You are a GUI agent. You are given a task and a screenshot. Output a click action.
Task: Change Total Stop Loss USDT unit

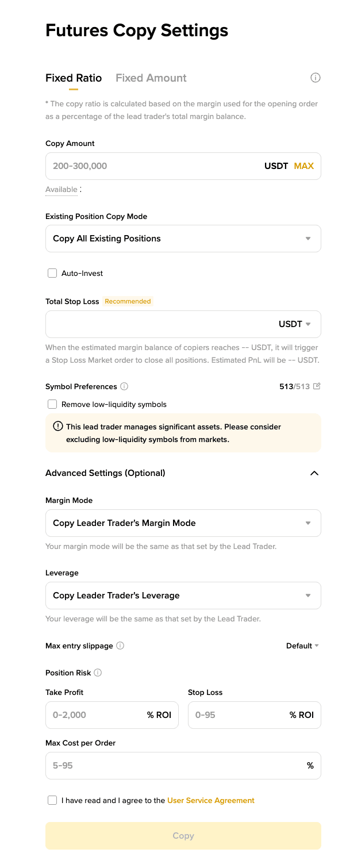[294, 324]
